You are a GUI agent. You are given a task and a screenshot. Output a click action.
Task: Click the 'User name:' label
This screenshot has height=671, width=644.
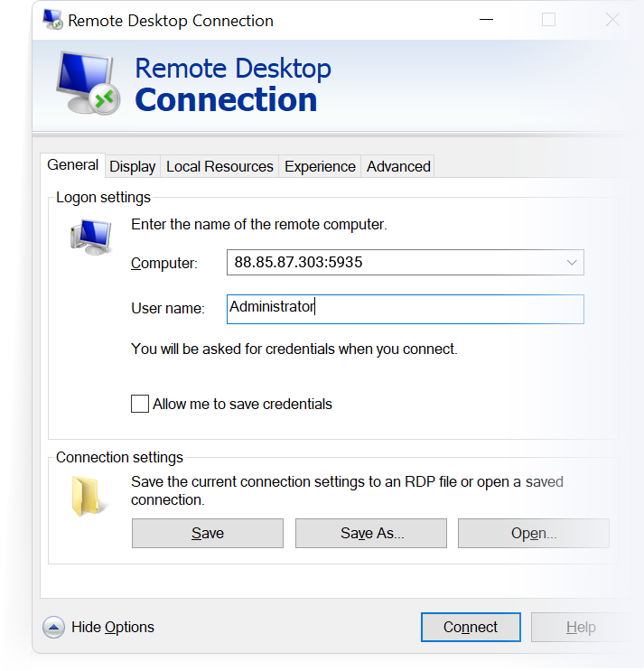(168, 309)
